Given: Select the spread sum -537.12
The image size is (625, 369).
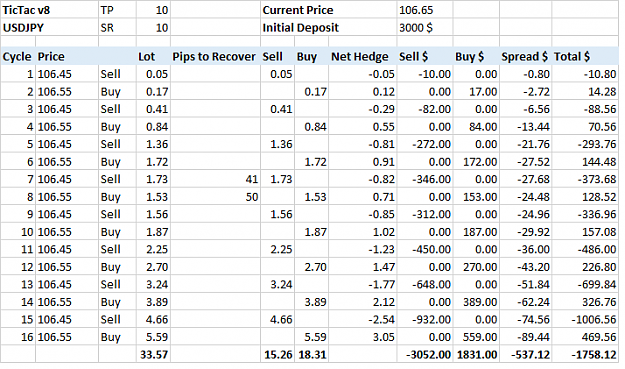Looking at the screenshot, I should (525, 354).
